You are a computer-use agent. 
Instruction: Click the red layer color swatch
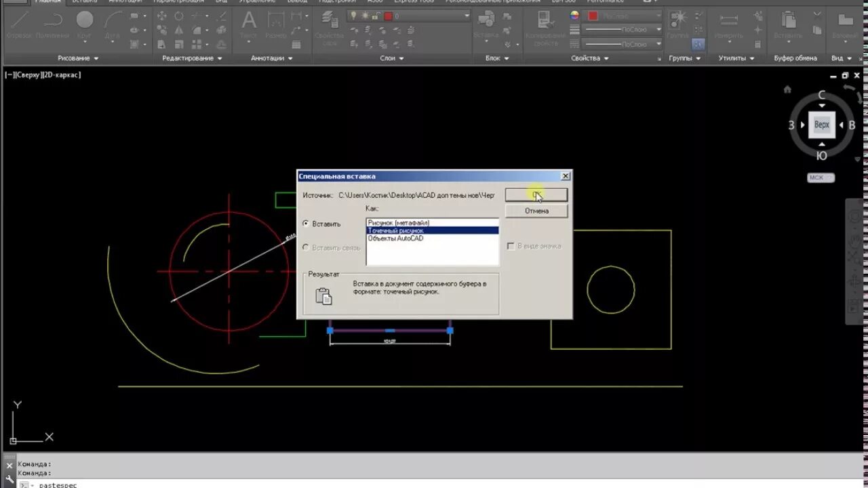pyautogui.click(x=389, y=15)
